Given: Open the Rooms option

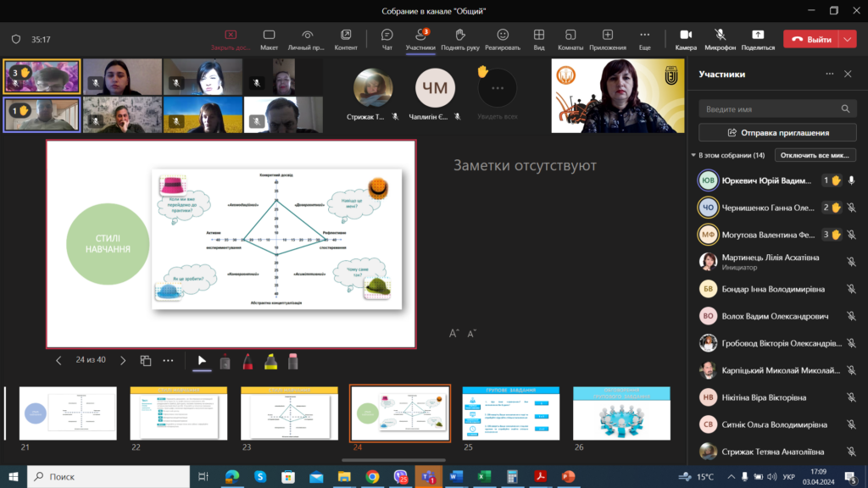Looking at the screenshot, I should tap(570, 39).
